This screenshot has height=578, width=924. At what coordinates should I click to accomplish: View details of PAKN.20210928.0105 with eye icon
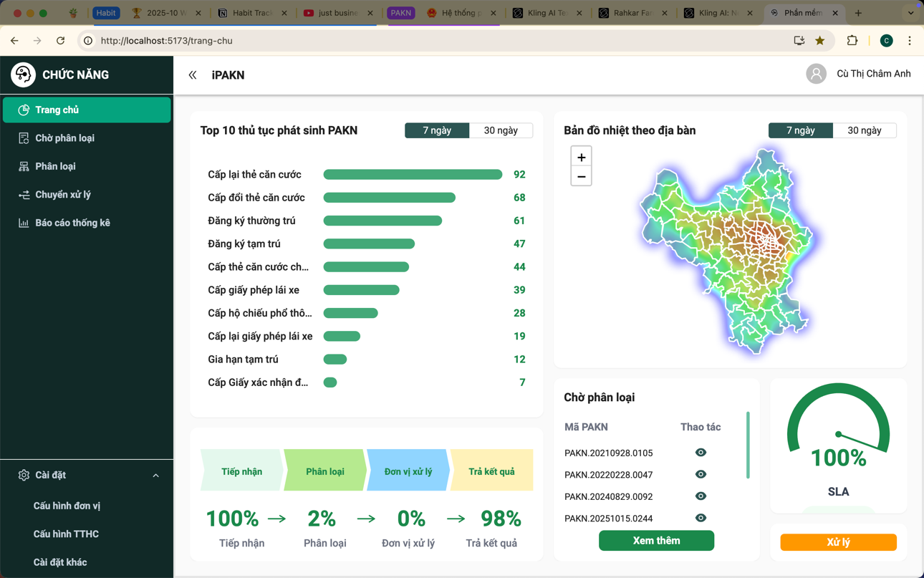700,452
